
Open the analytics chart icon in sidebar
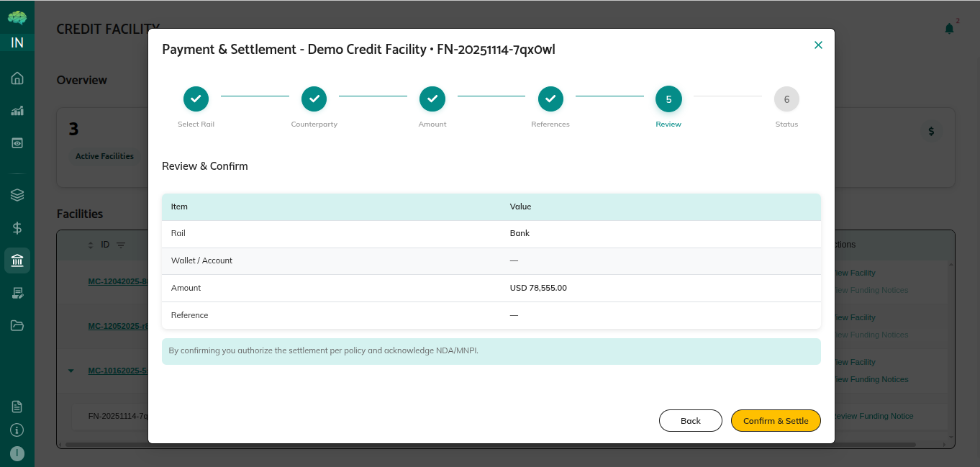click(x=17, y=111)
